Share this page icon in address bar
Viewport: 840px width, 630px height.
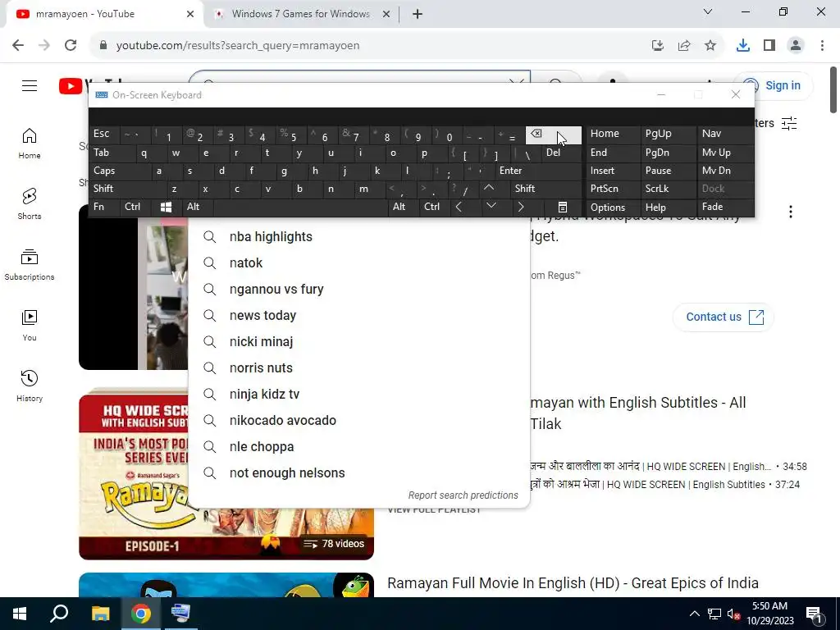pos(684,46)
